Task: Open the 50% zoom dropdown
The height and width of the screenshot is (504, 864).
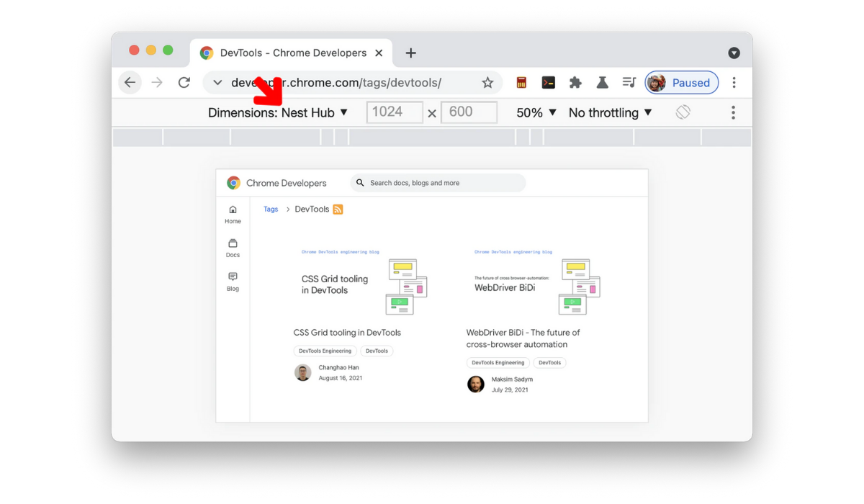Action: click(536, 112)
